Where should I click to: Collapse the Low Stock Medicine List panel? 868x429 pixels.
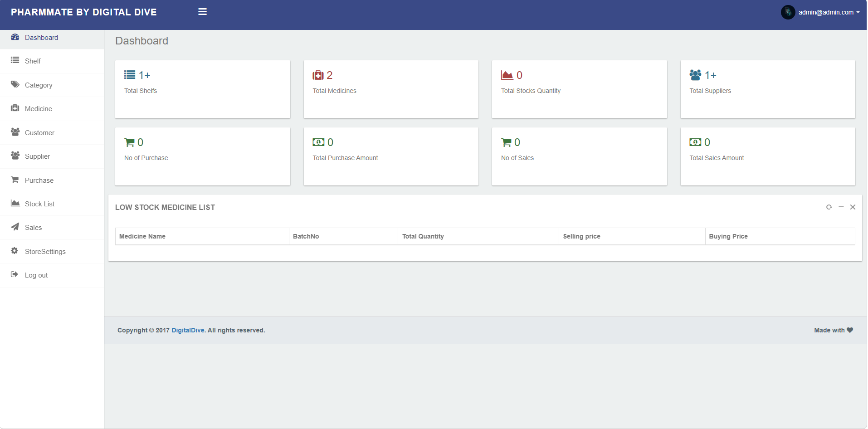click(841, 207)
